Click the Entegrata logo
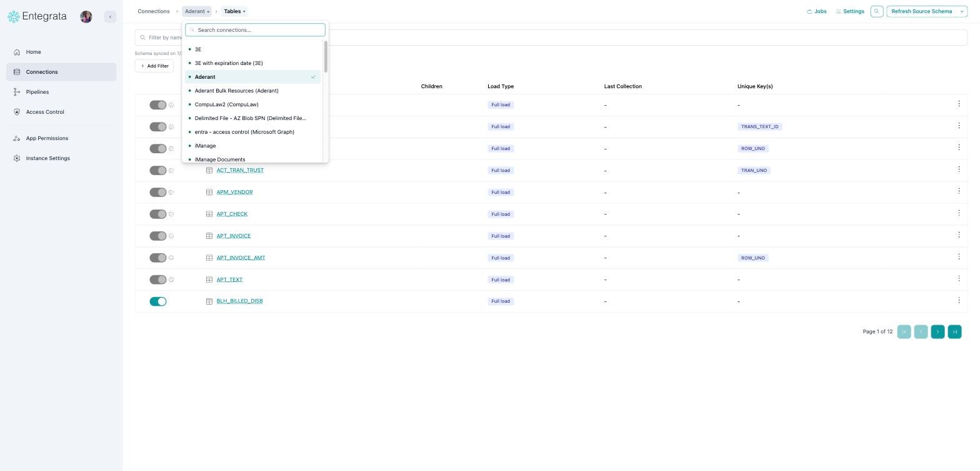Screen dimensions: 980x471 [x=37, y=17]
